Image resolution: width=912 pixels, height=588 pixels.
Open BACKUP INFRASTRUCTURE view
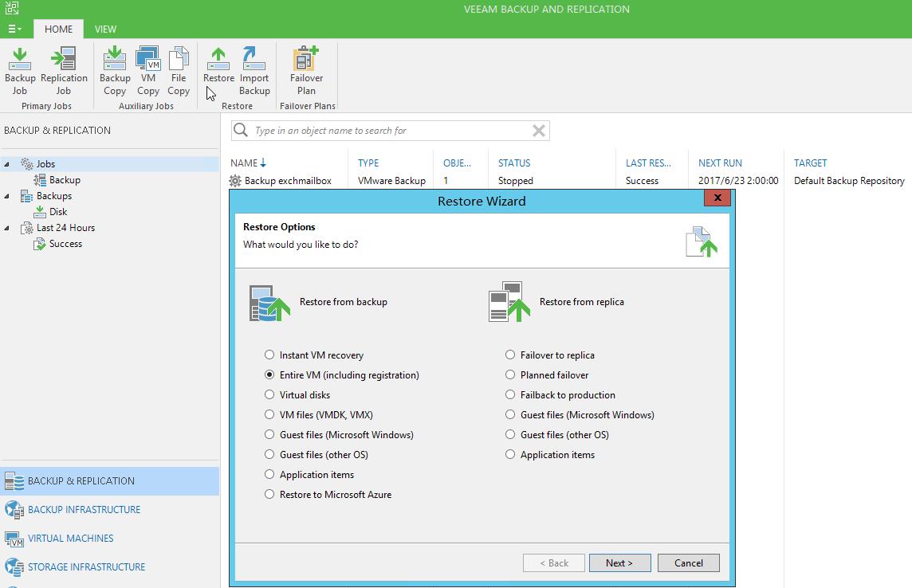pos(85,510)
